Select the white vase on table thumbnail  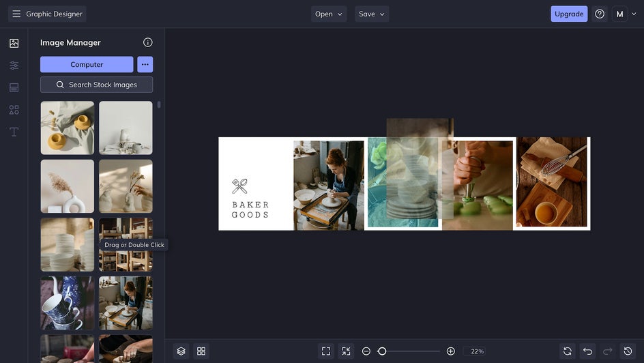point(126,128)
